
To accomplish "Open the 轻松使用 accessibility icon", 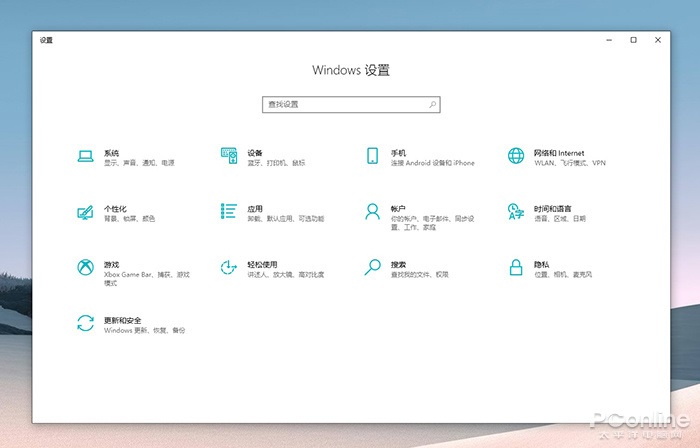I will point(229,267).
